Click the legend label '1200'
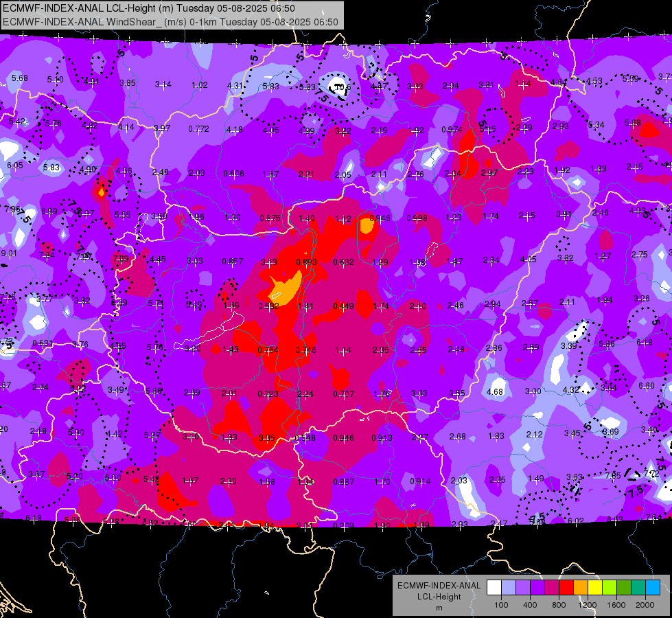 click(588, 605)
